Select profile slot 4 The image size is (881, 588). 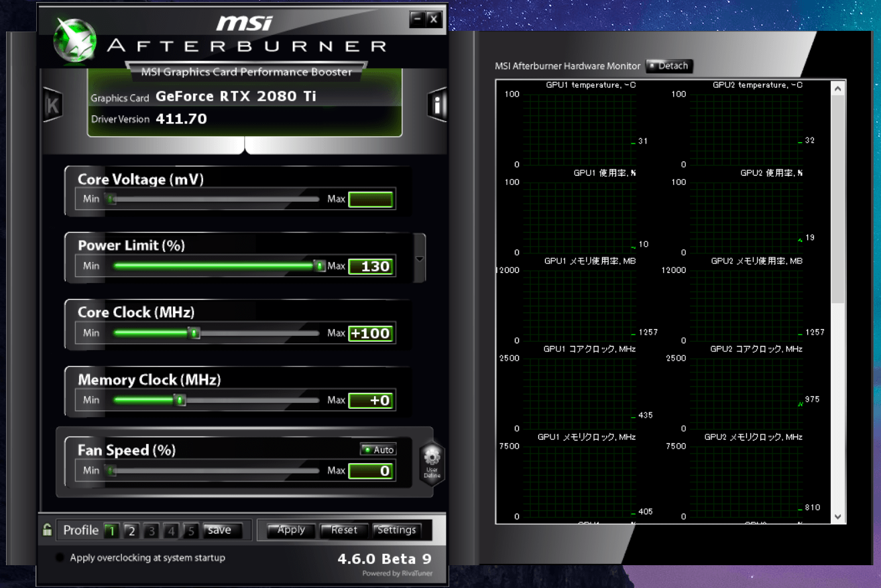[x=172, y=531]
